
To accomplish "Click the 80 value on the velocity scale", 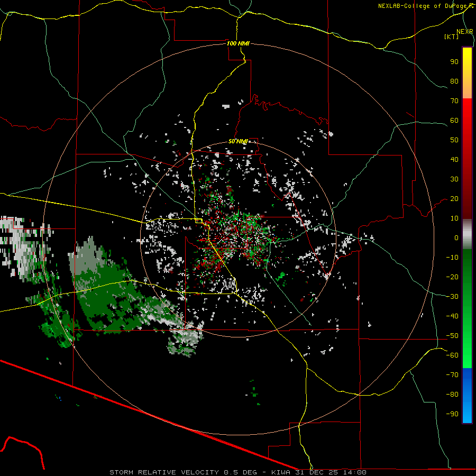I will point(454,81).
